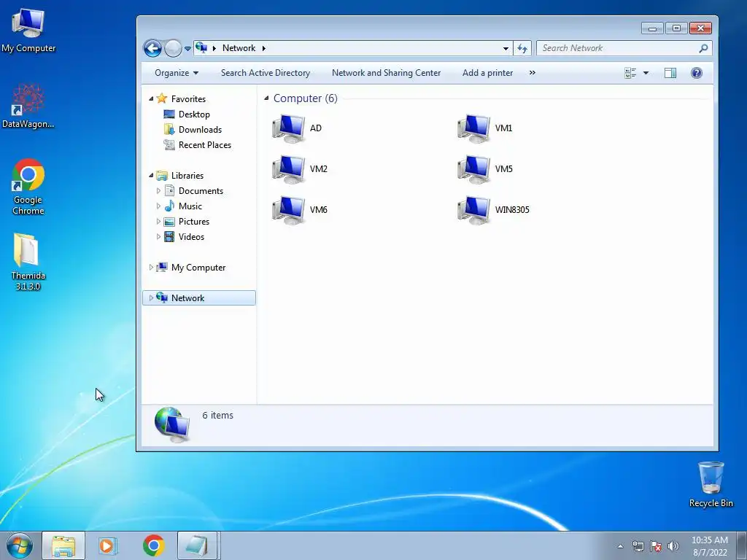This screenshot has width=747, height=560.
Task: Show more toolbar commands chevron
Action: pyautogui.click(x=532, y=73)
